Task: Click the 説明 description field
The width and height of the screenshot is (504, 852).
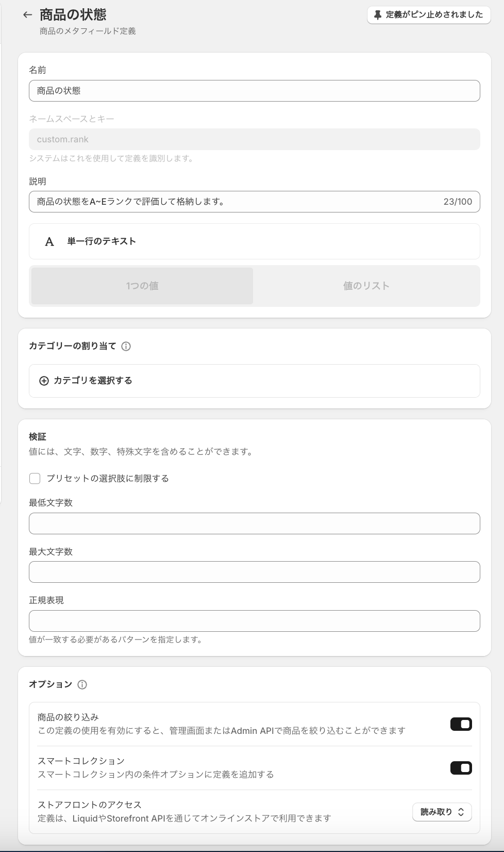Action: [255, 202]
